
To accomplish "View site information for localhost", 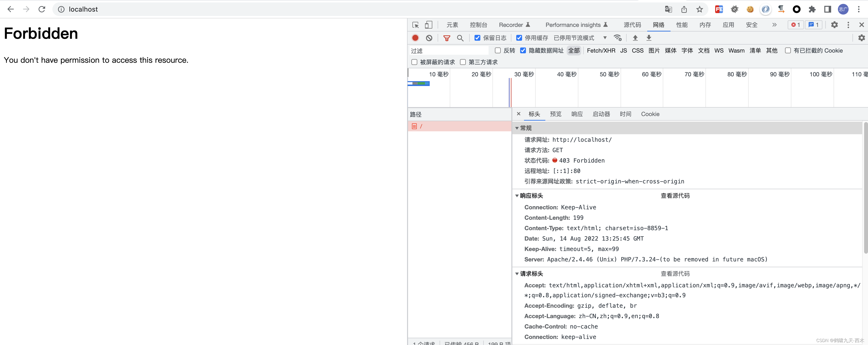I will [61, 9].
